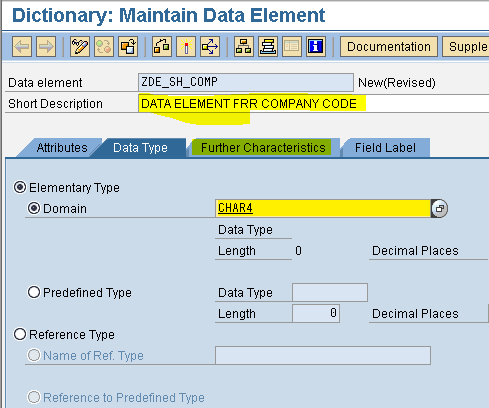Open the Where-Used List icon
489x408 pixels.
tap(210, 46)
